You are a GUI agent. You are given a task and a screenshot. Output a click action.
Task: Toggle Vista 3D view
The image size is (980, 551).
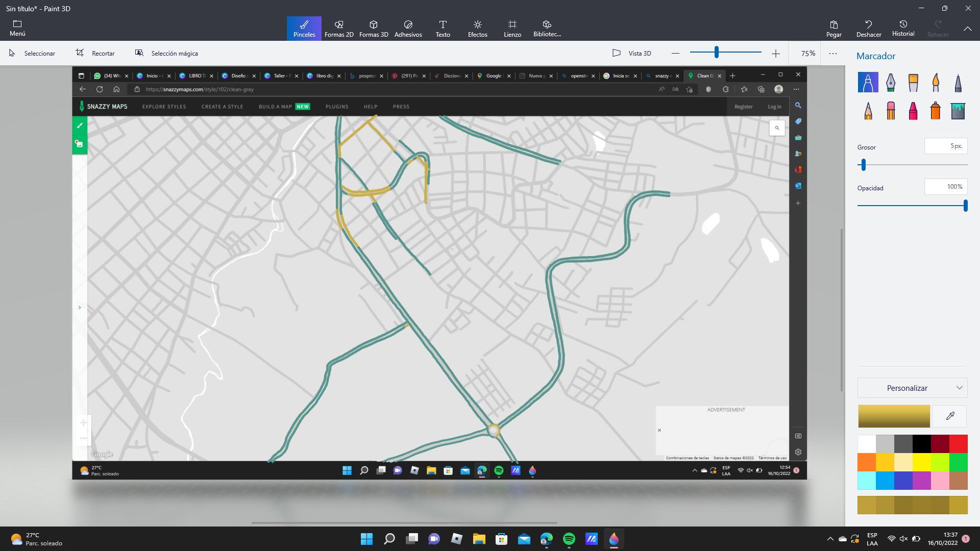(x=632, y=53)
